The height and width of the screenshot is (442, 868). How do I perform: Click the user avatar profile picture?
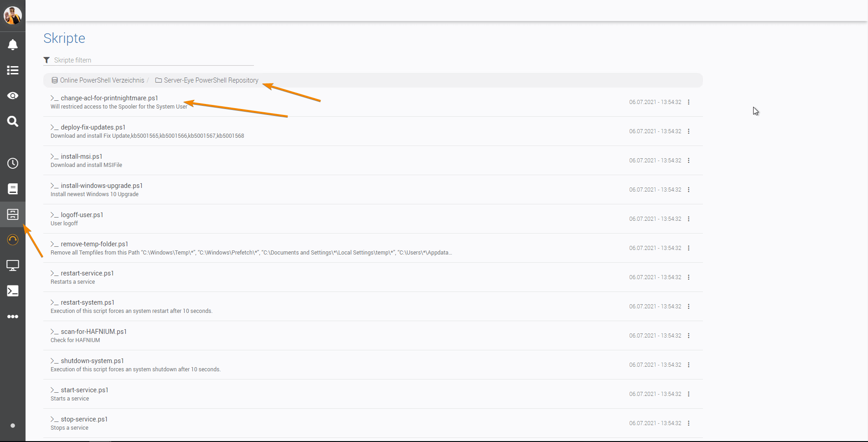coord(13,16)
